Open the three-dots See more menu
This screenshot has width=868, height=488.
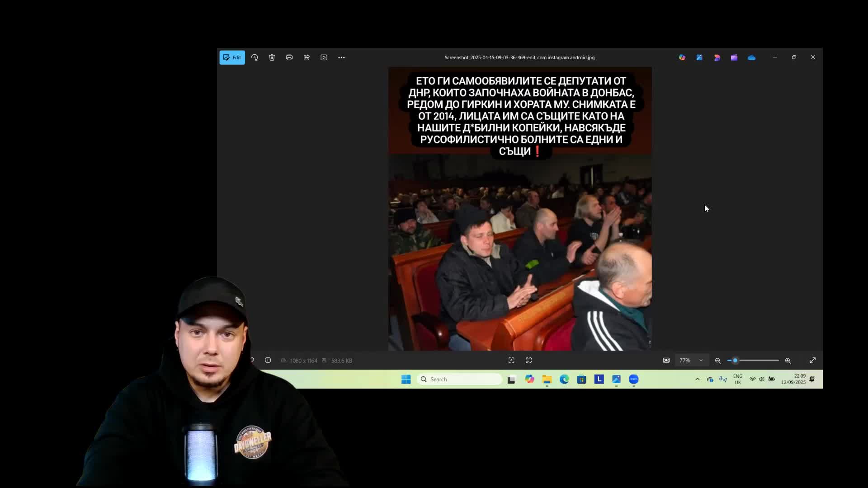(x=341, y=57)
